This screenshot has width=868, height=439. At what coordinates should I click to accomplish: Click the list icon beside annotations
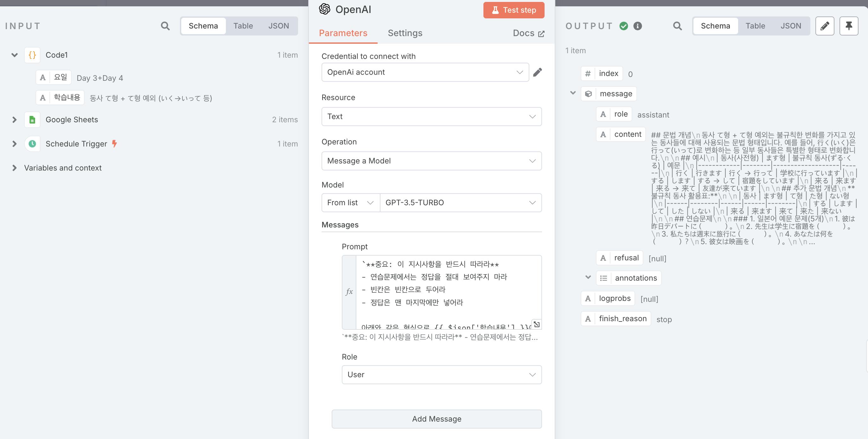603,278
